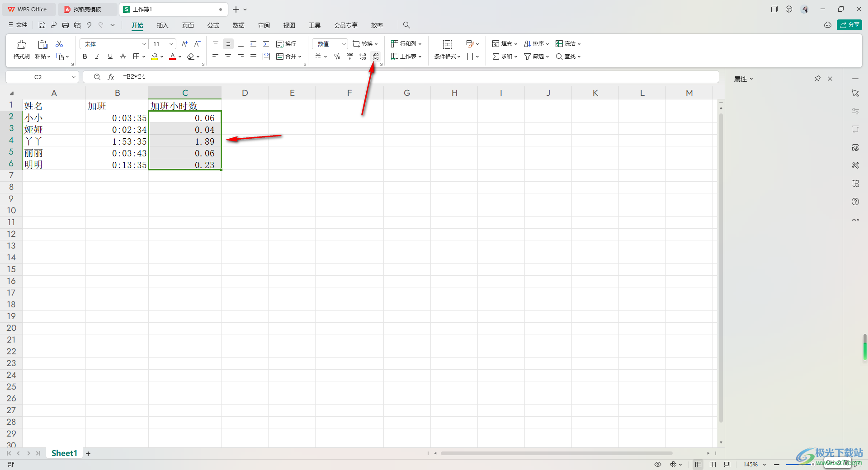Click the Undo arrow icon
868x470 pixels.
89,25
